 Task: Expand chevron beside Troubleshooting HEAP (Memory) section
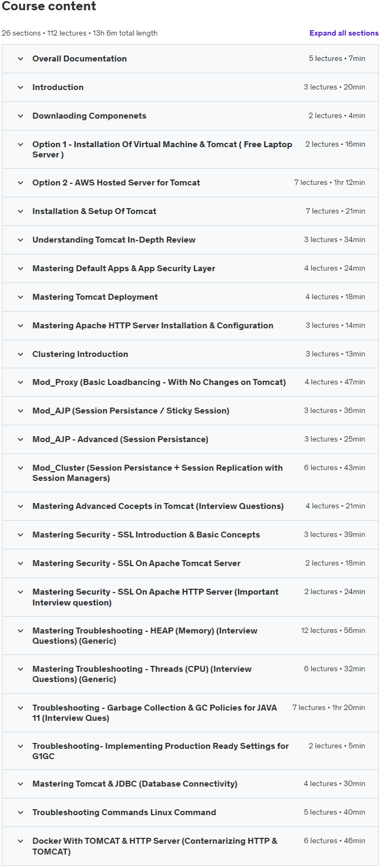tap(20, 631)
